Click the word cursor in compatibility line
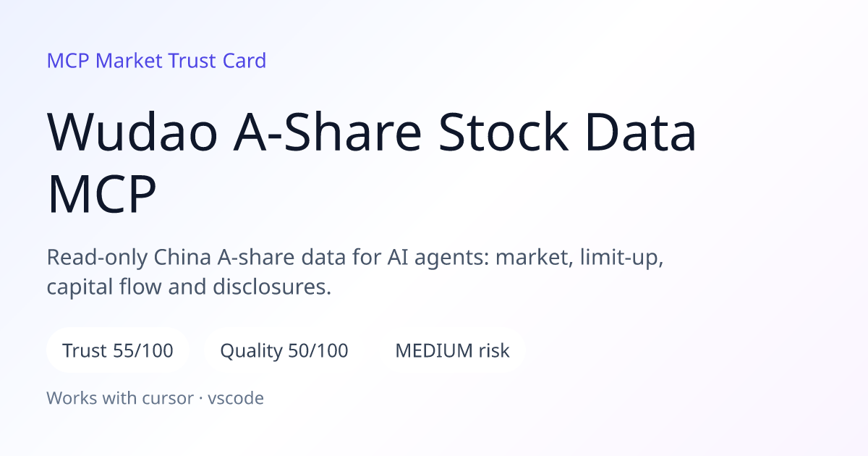Viewport: 868px width, 456px height. point(170,397)
